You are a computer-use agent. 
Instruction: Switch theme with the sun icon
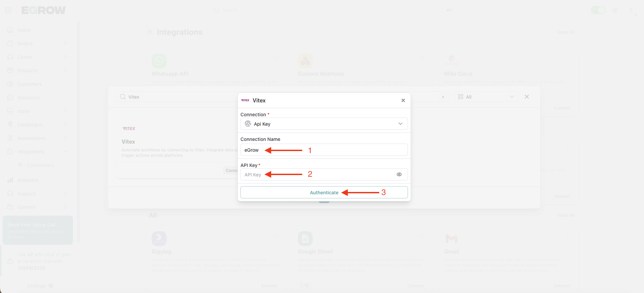615,10
